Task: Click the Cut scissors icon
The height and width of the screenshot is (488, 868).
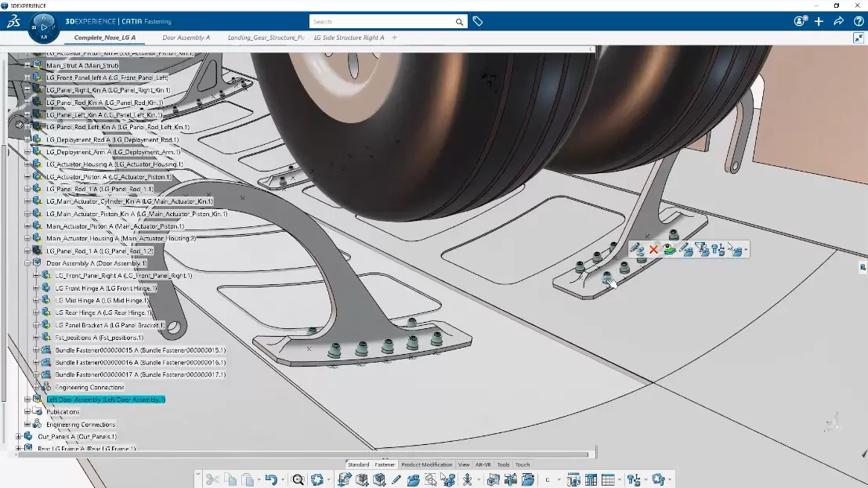Action: pos(212,479)
